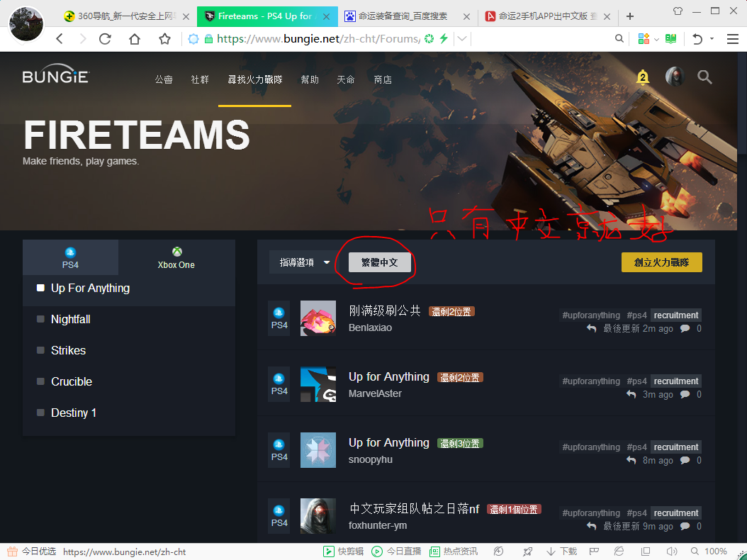747x560 pixels.
Task: Open the 商店 nav menu item
Action: click(383, 79)
